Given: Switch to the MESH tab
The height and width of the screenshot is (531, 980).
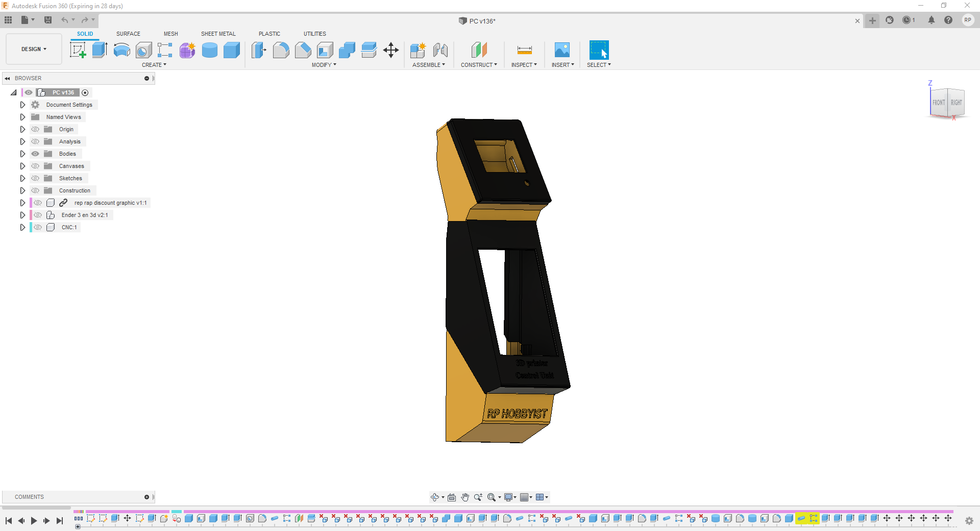Looking at the screenshot, I should (171, 34).
